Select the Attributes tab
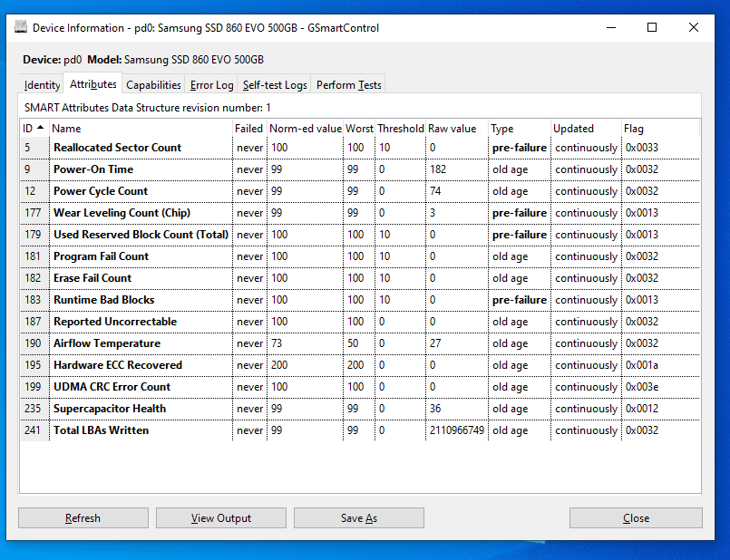 click(93, 84)
